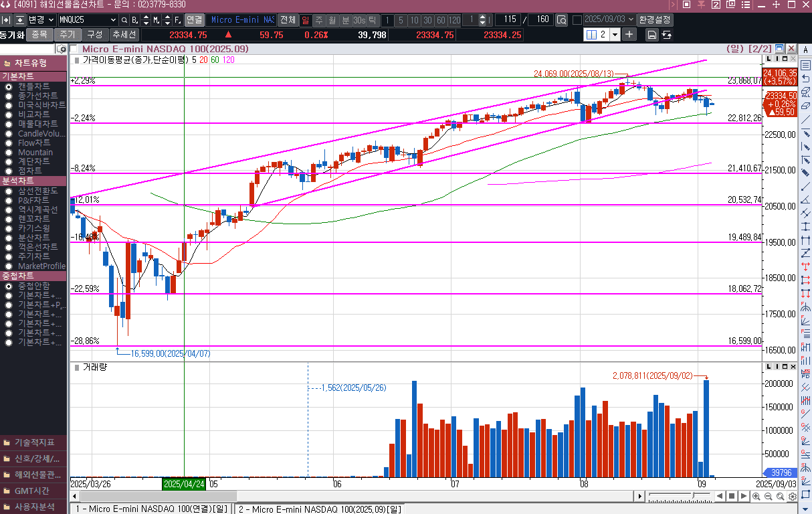
Task: Click the zoom in magnifier icon
Action: click(756, 497)
